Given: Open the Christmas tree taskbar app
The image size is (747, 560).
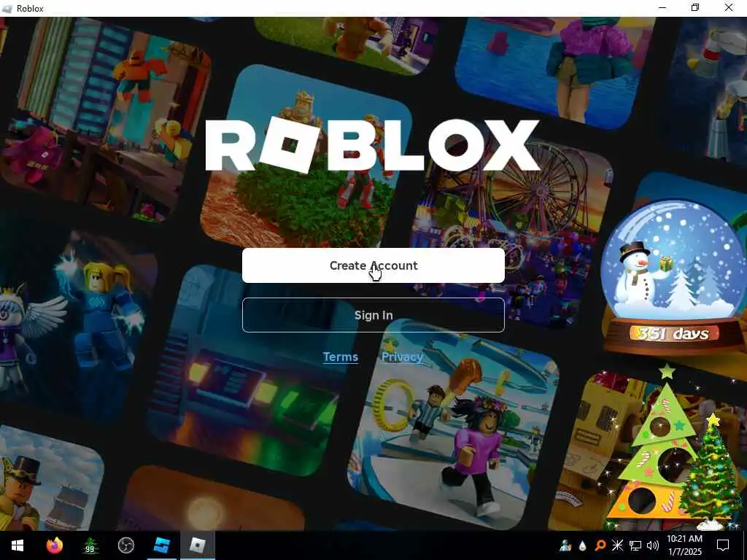Looking at the screenshot, I should pos(90,545).
